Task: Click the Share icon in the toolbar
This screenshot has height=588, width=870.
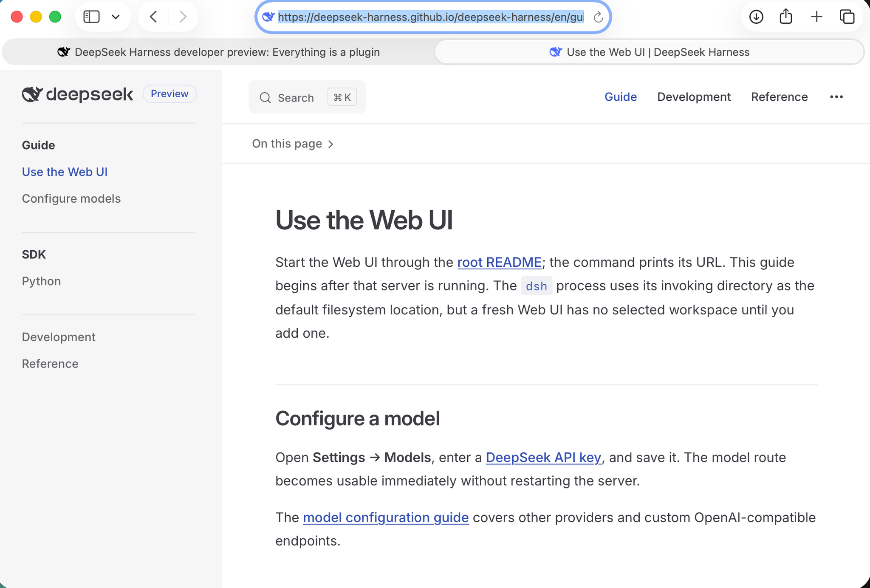Action: point(786,17)
